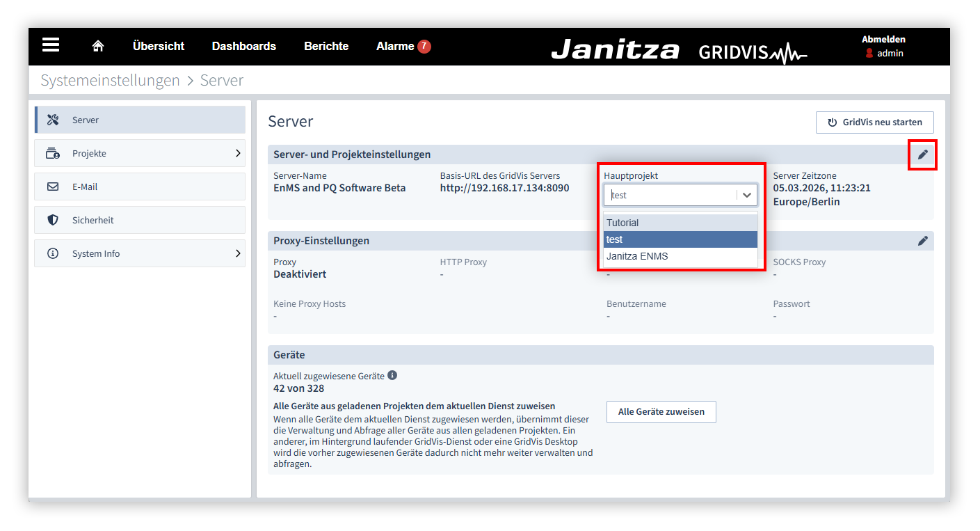Collapse the Hauptprojekt dropdown arrow

click(x=747, y=195)
